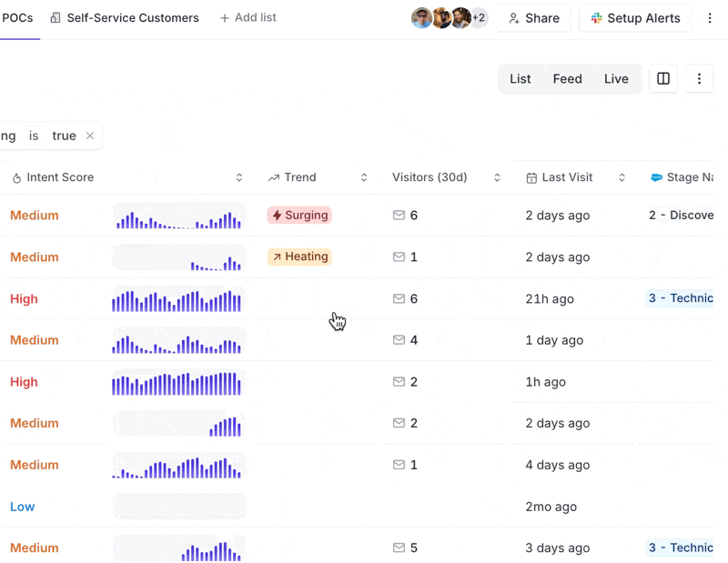Click visitor count 4 in the 1 day ago row
Screen dimensions: 728x563
tap(414, 340)
